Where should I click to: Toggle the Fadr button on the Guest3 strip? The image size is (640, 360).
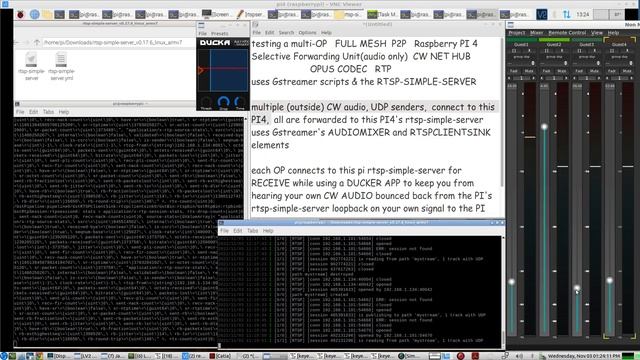point(579,71)
